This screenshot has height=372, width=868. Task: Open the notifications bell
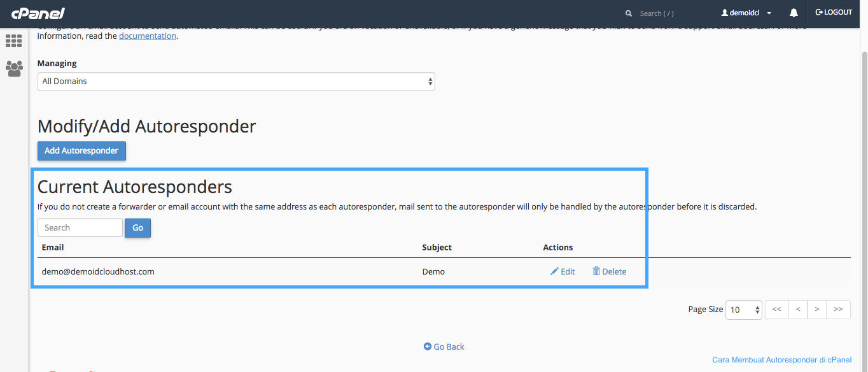(794, 12)
